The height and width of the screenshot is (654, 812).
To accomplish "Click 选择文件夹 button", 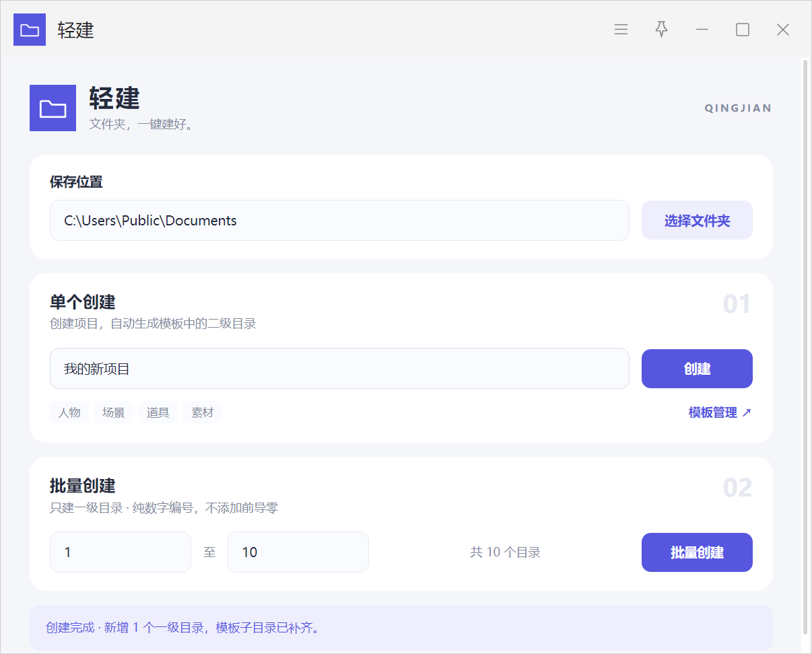I will [697, 220].
